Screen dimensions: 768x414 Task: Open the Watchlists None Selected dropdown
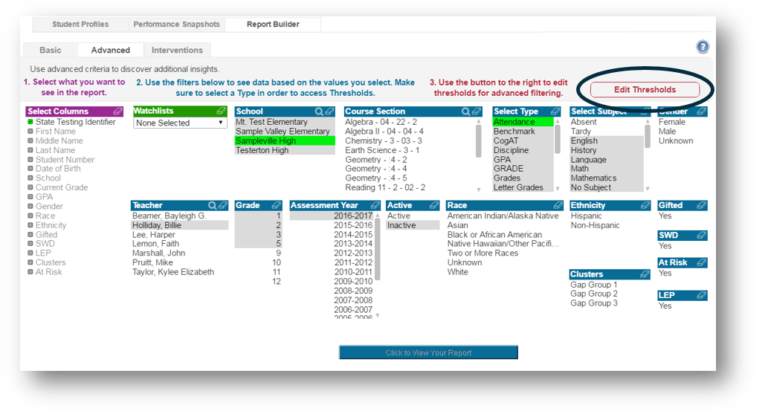coord(180,123)
